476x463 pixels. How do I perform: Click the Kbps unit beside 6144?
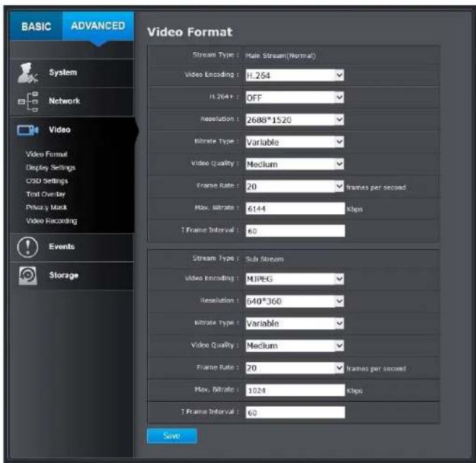tap(355, 209)
